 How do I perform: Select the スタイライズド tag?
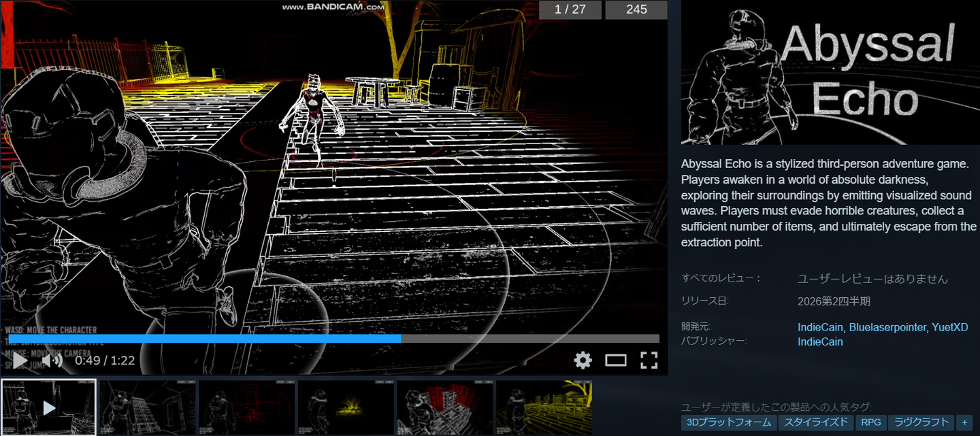pos(816,422)
